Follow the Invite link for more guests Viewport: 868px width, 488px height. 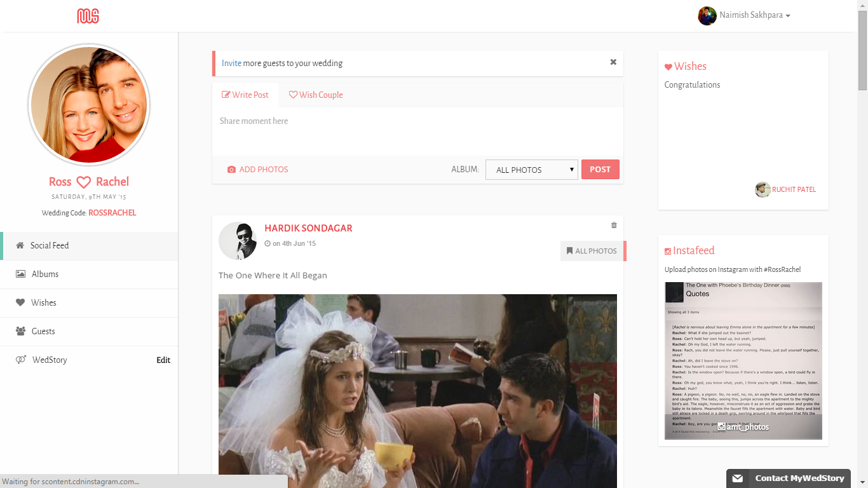[231, 64]
